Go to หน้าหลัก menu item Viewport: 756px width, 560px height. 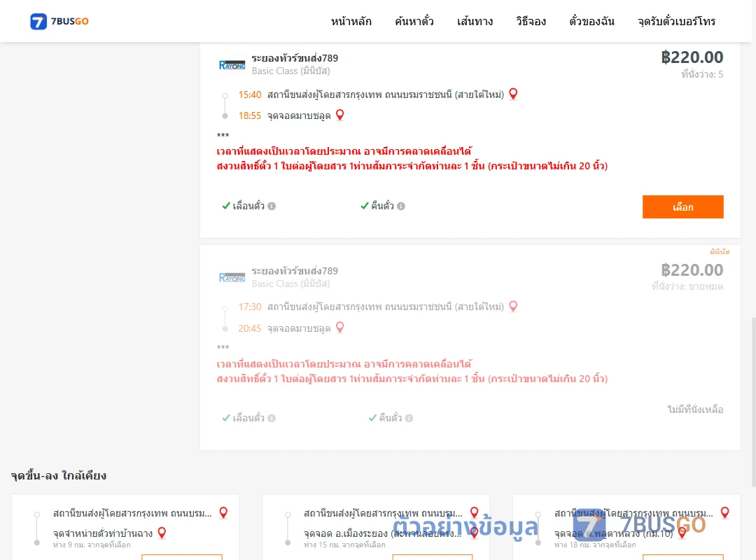pyautogui.click(x=351, y=21)
